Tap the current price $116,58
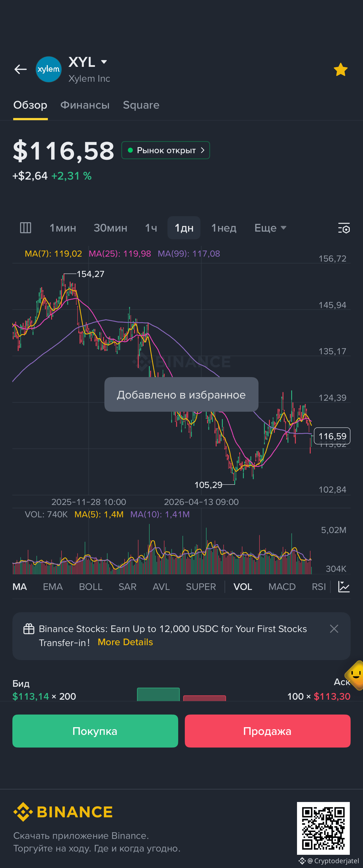This screenshot has height=868, width=363. point(63,151)
